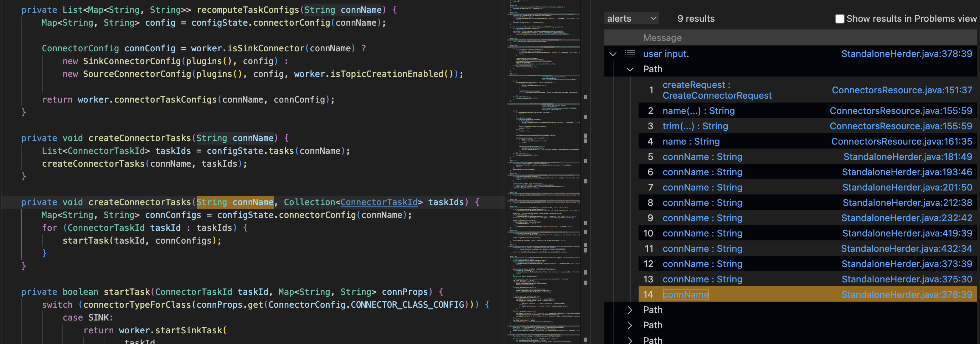The height and width of the screenshot is (344, 980).
Task: Open the alerts result-set dropdown
Action: [631, 18]
